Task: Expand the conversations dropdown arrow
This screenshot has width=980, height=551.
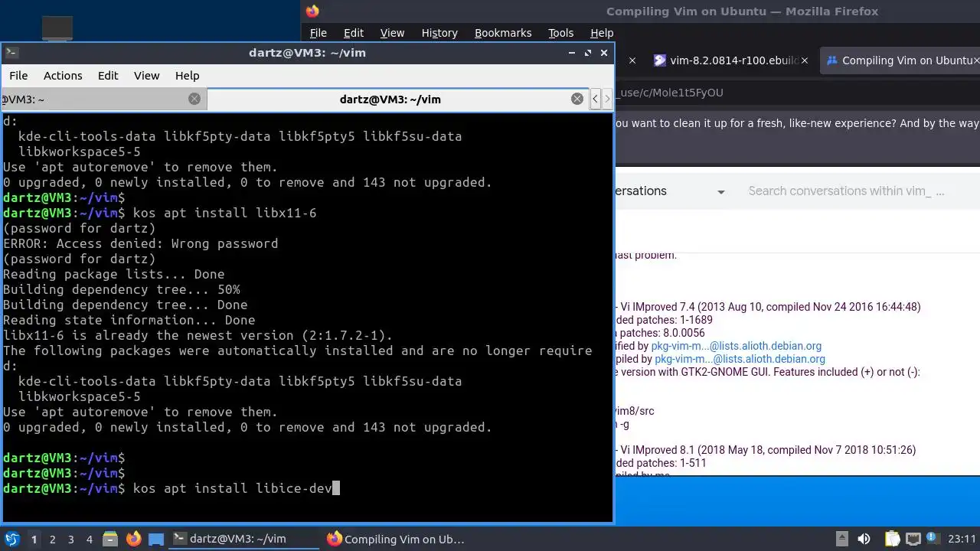Action: (x=720, y=191)
